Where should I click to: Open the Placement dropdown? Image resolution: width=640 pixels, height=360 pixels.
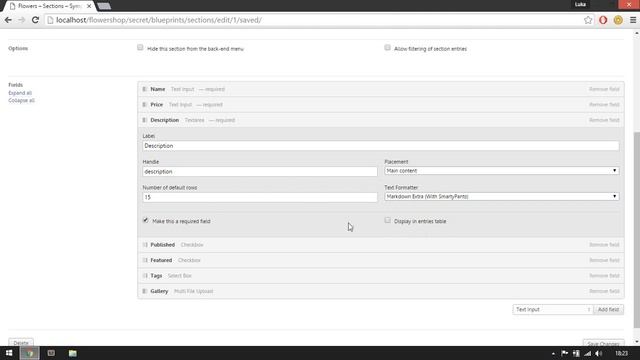click(x=502, y=171)
